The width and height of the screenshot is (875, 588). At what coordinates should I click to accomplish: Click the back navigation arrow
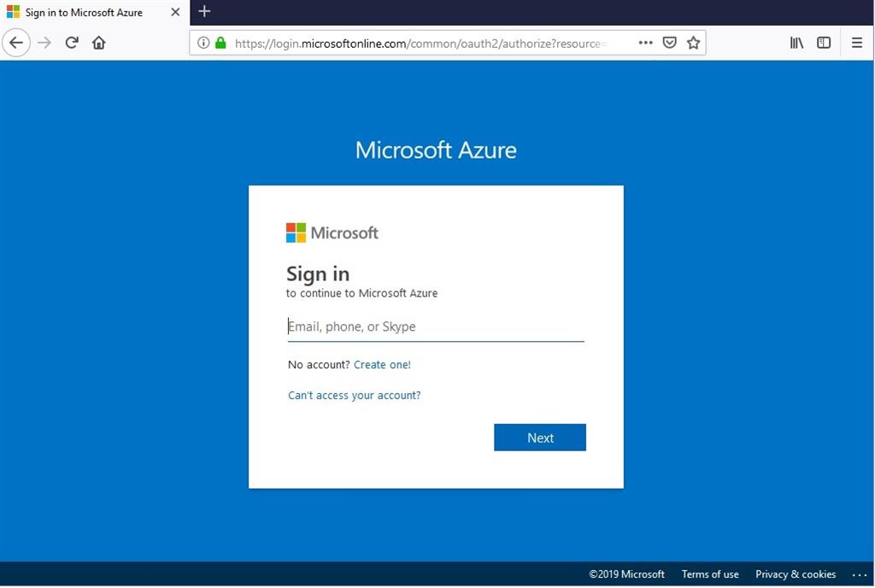click(x=16, y=42)
